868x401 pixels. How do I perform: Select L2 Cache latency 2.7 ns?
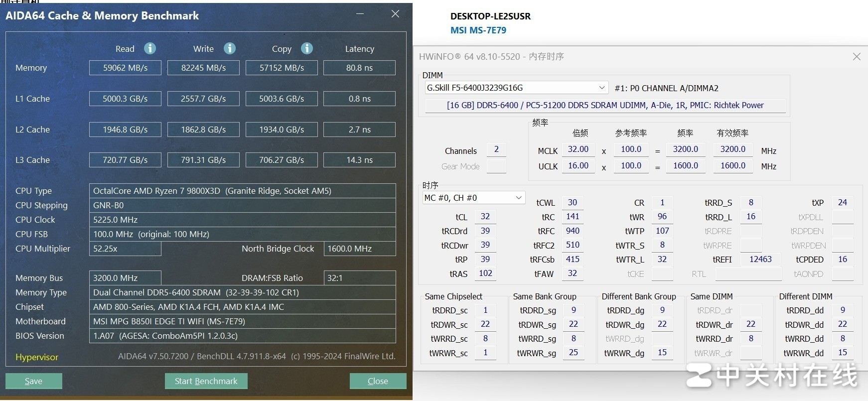pos(360,130)
